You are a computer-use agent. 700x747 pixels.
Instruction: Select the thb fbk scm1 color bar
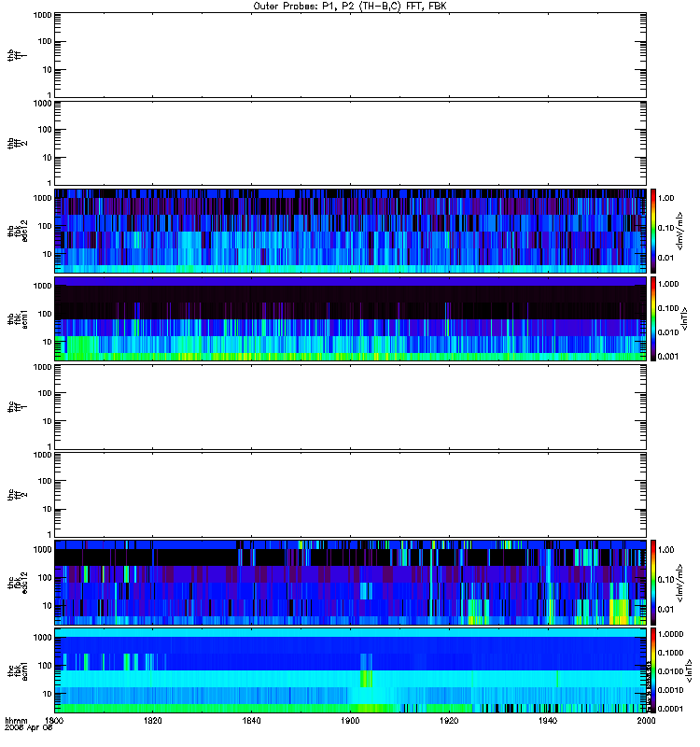tap(653, 318)
